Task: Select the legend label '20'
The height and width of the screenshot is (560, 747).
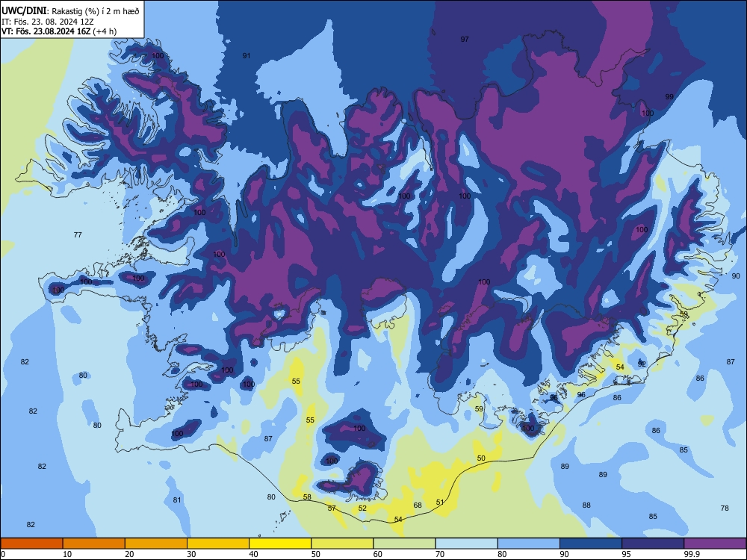Action: click(x=129, y=554)
